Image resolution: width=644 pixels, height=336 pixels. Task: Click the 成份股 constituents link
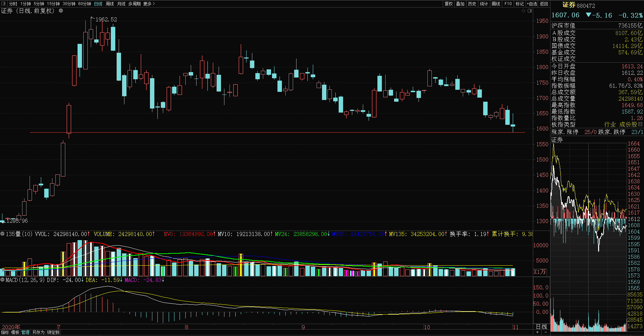coord(628,124)
